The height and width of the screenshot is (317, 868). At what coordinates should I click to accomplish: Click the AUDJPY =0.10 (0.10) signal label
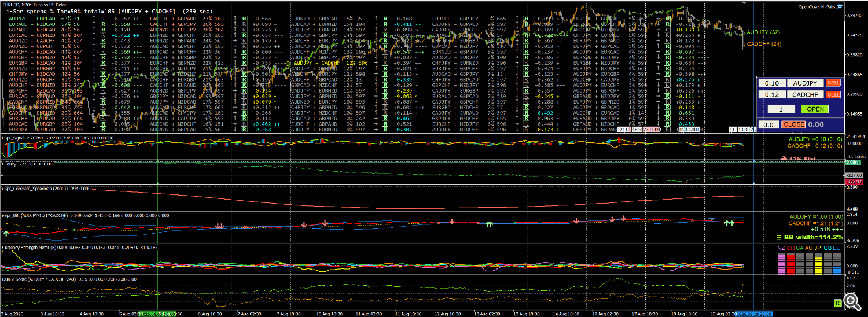[x=815, y=139]
